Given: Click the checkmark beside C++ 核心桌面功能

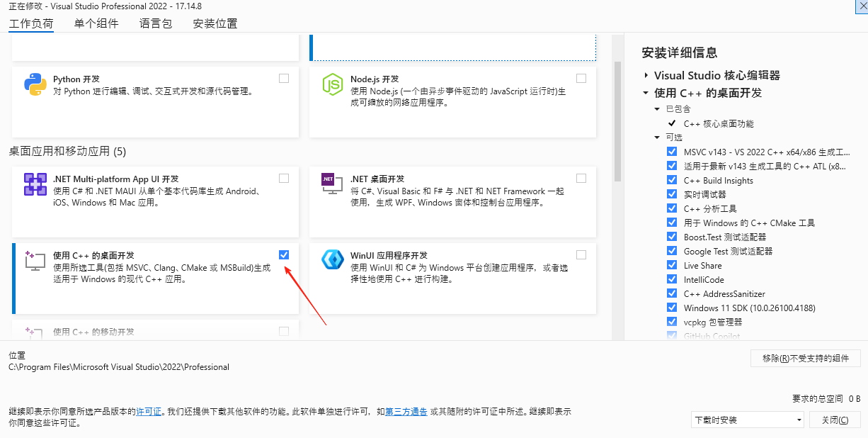Looking at the screenshot, I should (672, 123).
